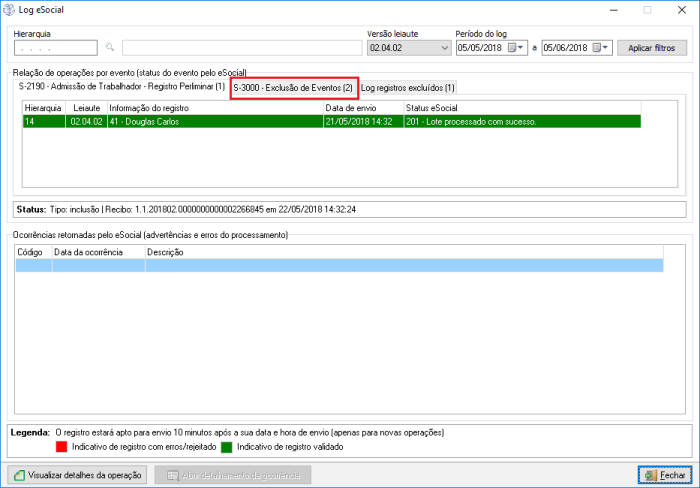
Task: Click Visualizar detalhes da operação button
Action: point(78,475)
